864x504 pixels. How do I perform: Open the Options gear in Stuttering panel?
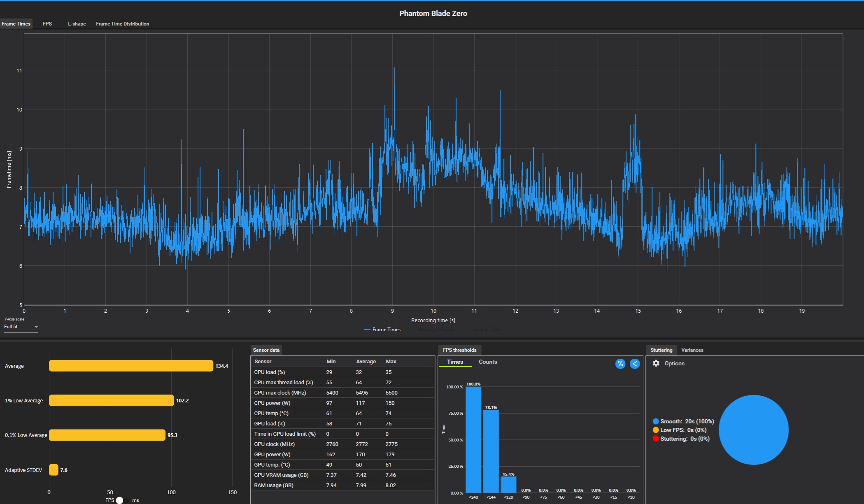click(656, 363)
